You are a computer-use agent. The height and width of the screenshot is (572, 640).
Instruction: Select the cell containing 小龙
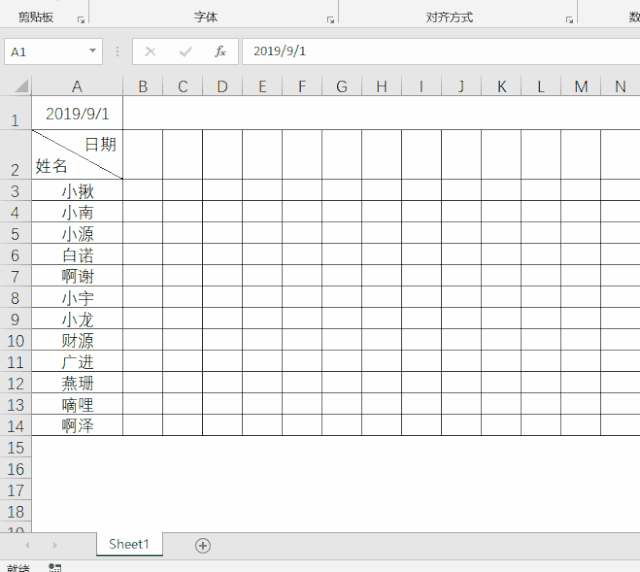[x=77, y=318]
